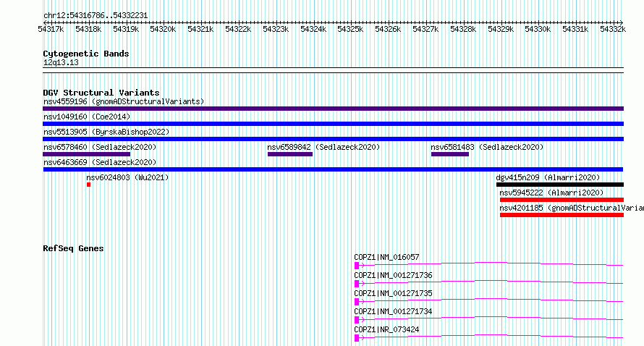Click the magenta exon box of COPZ1|NM_016057
Image resolution: width=644 pixels, height=346 pixels.
click(357, 266)
